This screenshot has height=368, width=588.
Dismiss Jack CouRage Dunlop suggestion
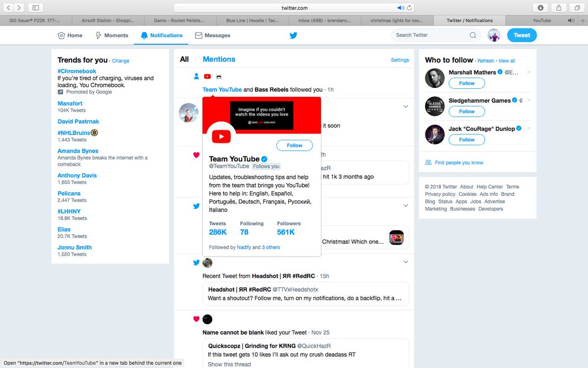coord(529,129)
